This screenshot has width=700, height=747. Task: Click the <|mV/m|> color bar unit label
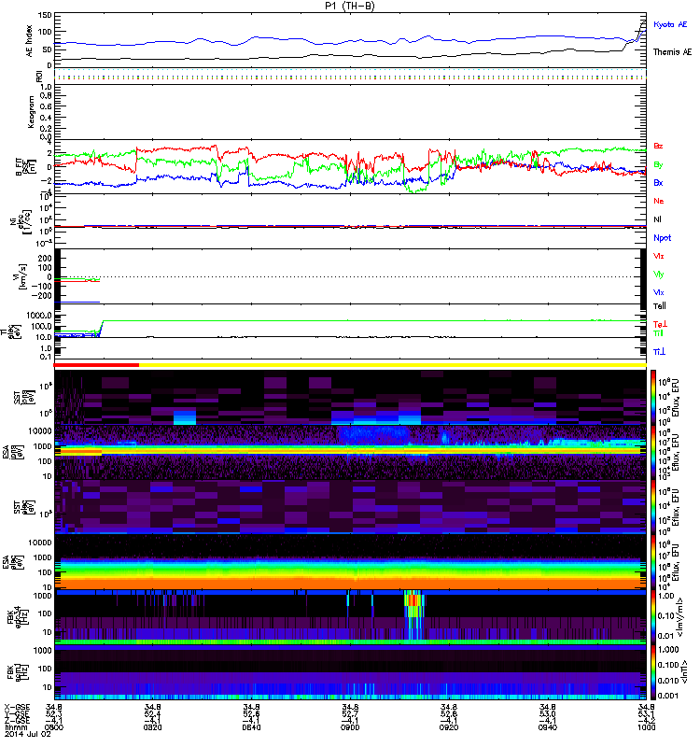(x=681, y=617)
